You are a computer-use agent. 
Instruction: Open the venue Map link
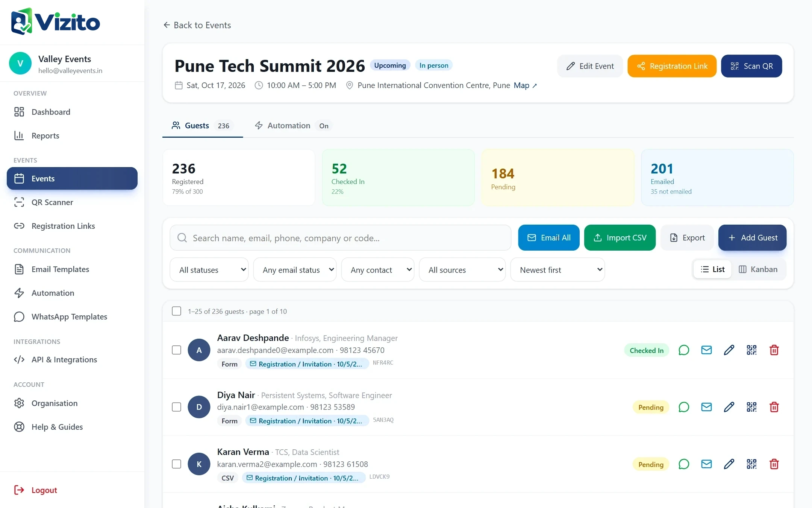525,85
